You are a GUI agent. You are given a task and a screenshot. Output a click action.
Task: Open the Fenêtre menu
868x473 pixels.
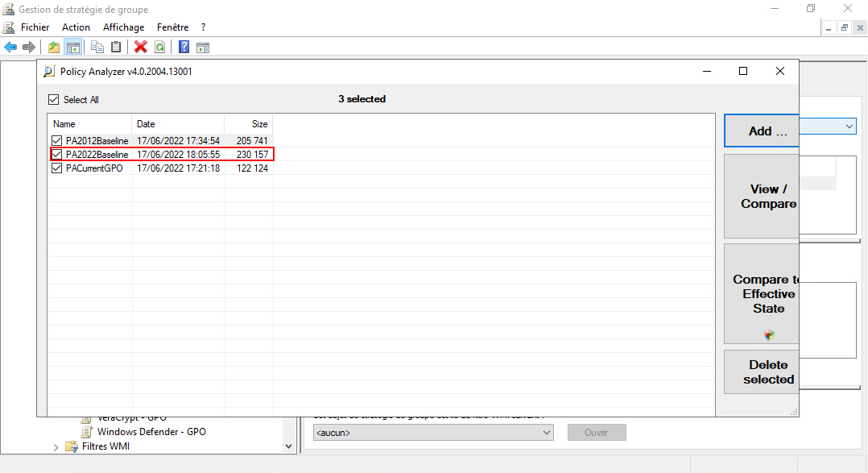[173, 27]
